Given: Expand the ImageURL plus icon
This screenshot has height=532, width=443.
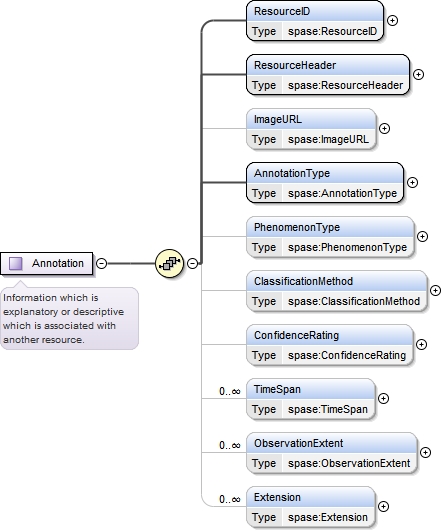Looking at the screenshot, I should 384,129.
